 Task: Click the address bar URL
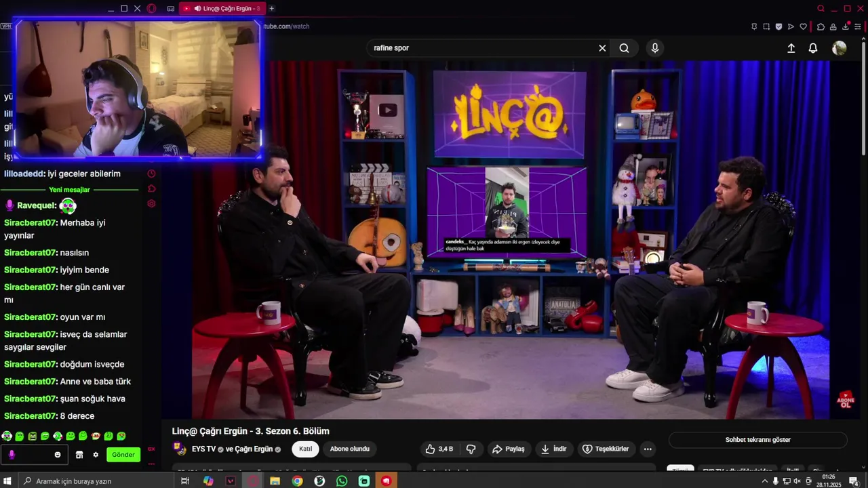click(286, 26)
